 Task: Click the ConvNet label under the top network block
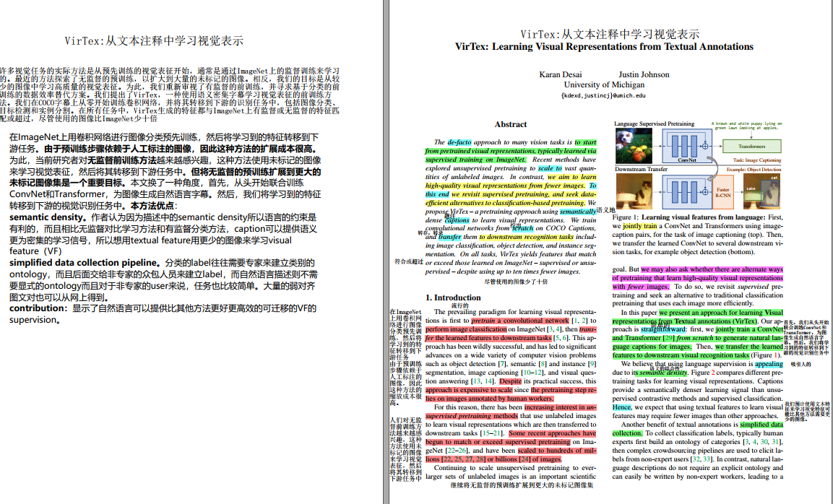(x=686, y=160)
